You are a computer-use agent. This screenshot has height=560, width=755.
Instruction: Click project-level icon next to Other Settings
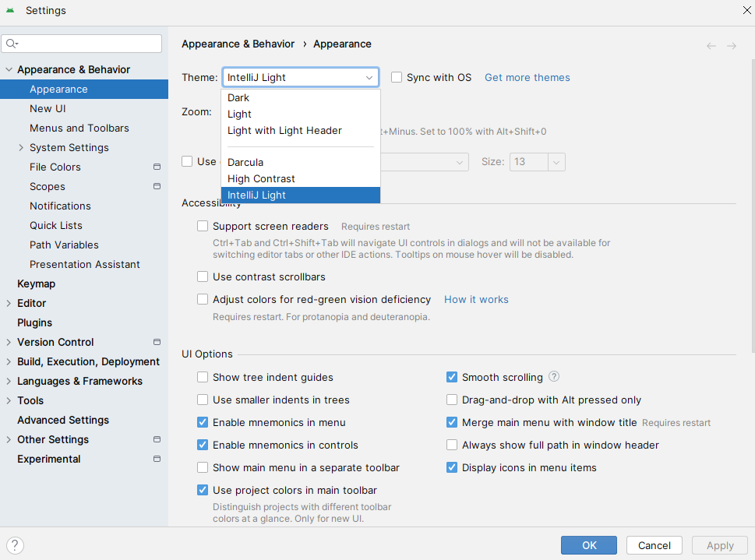click(x=157, y=439)
